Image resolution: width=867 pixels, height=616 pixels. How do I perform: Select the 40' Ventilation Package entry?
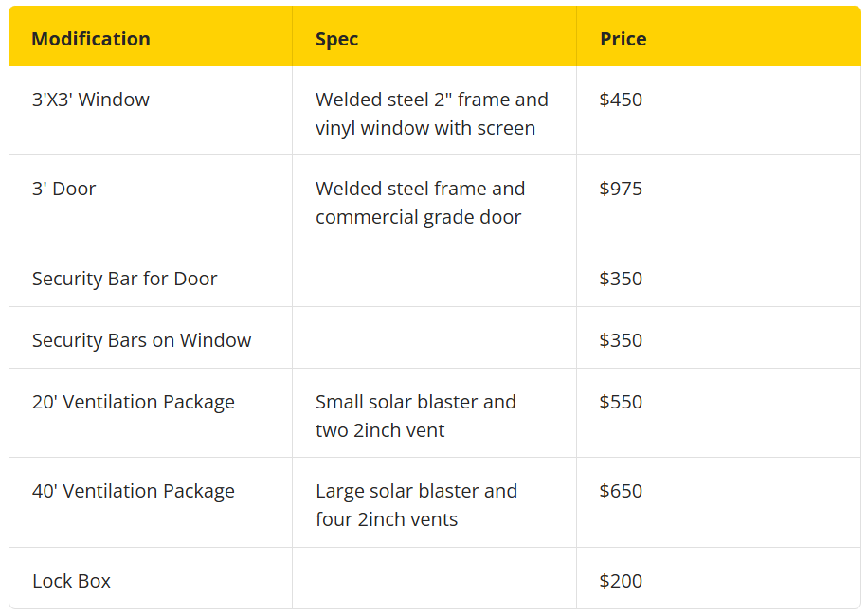pyautogui.click(x=134, y=491)
